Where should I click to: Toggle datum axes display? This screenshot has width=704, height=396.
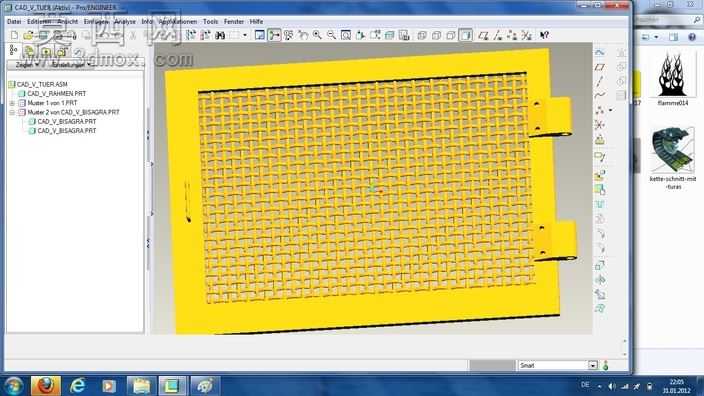click(x=497, y=35)
